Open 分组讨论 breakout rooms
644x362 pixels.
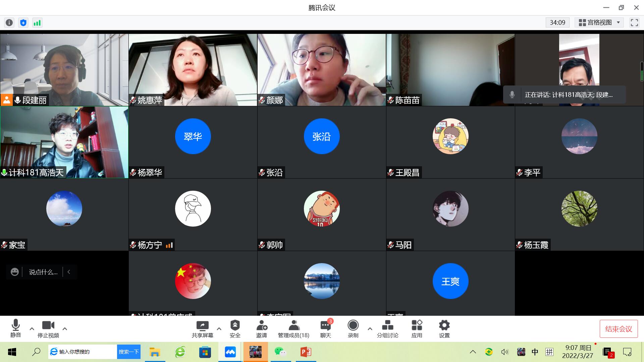[x=387, y=328]
